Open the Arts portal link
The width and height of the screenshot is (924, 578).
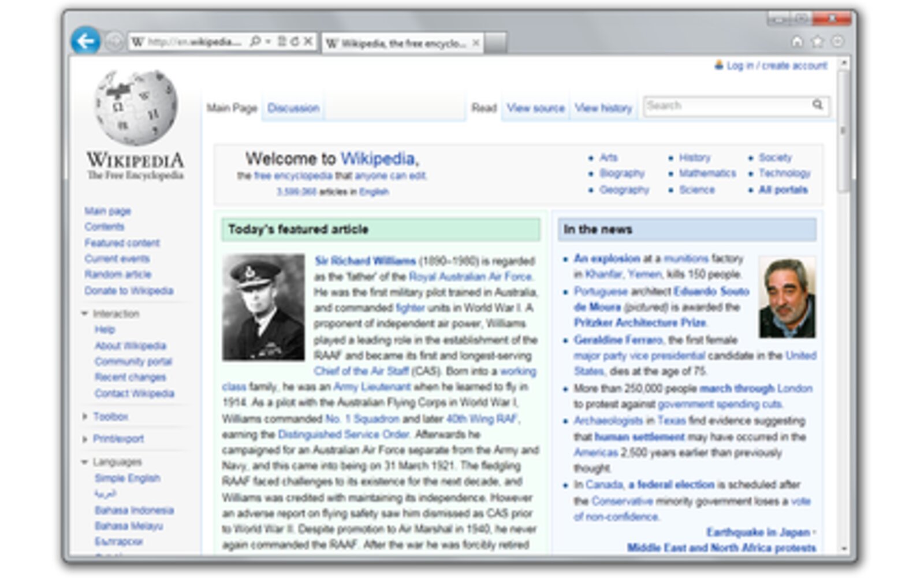pos(609,157)
